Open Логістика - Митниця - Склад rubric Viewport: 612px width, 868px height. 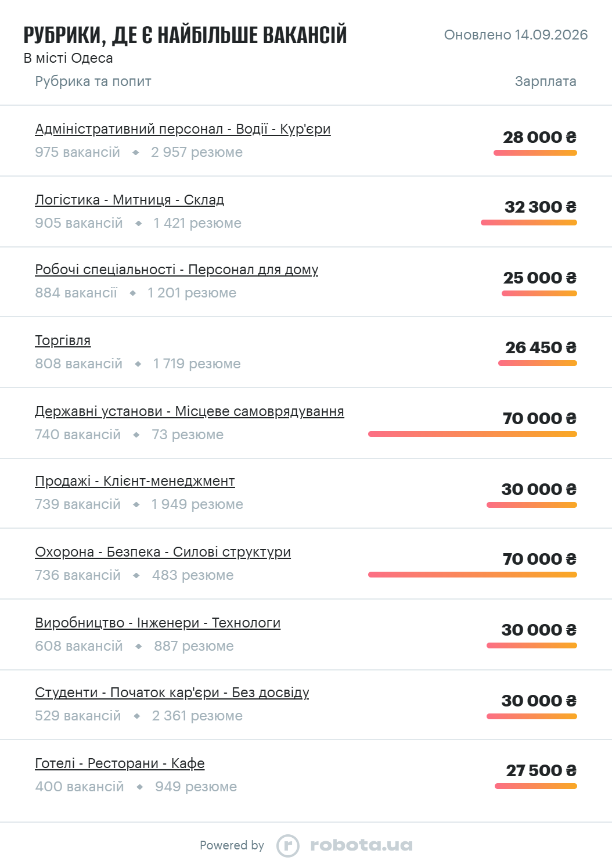point(129,200)
